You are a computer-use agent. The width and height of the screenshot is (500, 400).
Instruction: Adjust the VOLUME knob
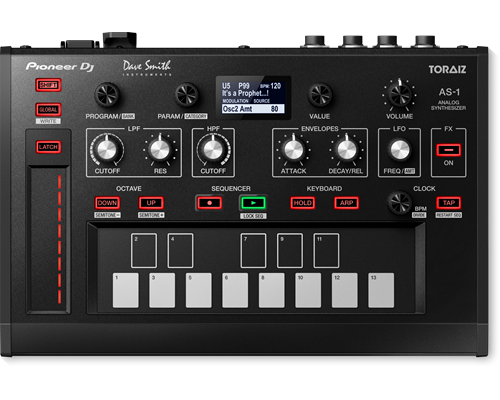point(400,95)
